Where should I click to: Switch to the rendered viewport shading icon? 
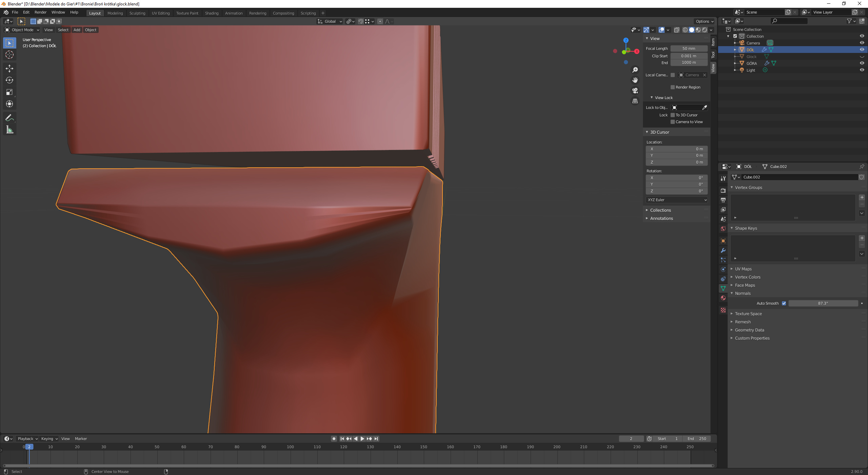[x=705, y=30]
